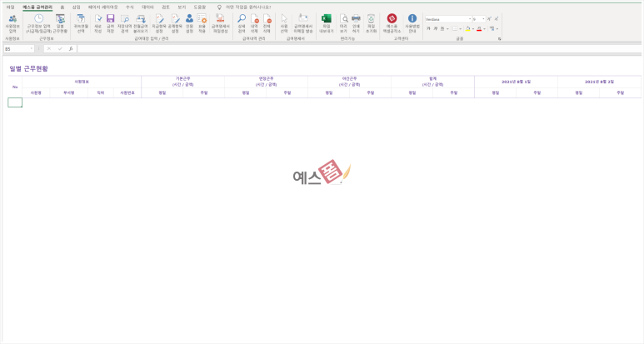Expand Name Box B5 dropdown arrow
This screenshot has height=344, width=644.
pos(31,49)
